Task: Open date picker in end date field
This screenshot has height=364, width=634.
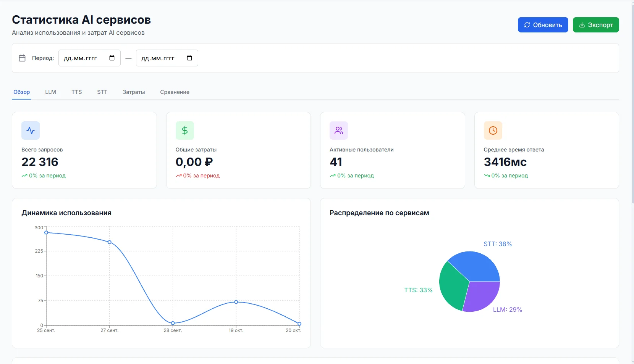Action: click(x=189, y=58)
